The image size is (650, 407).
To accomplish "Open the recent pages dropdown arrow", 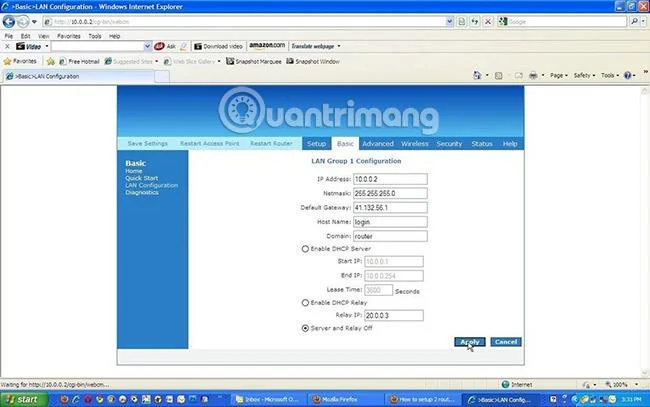I will click(34, 22).
